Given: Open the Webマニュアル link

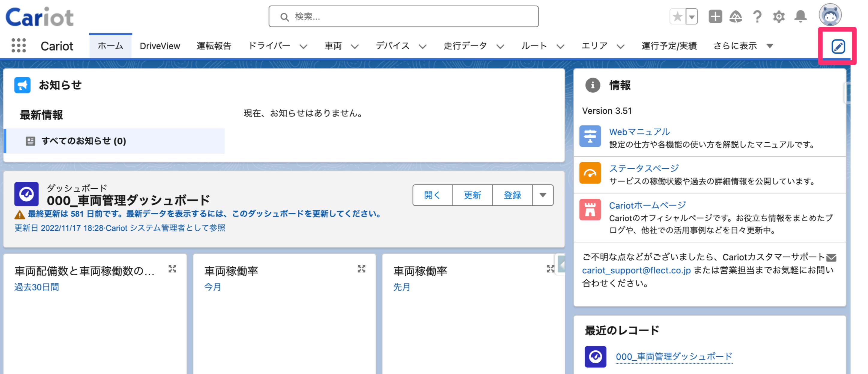Looking at the screenshot, I should [639, 132].
